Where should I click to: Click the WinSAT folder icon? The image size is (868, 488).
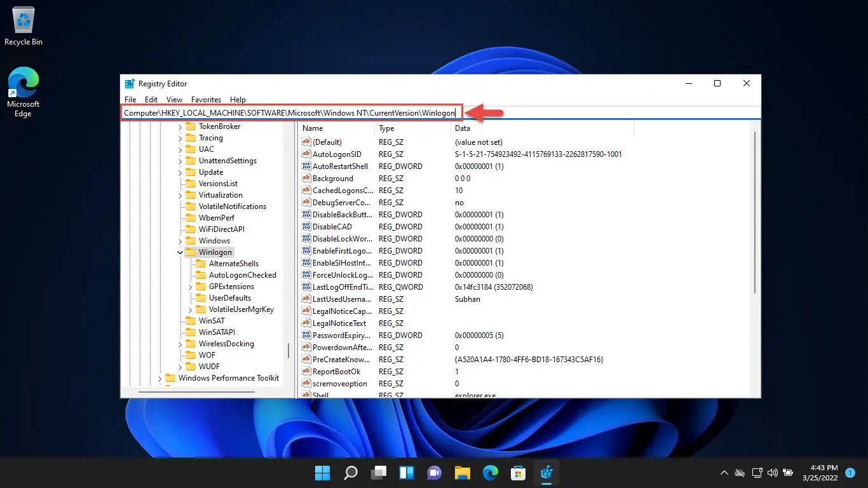point(190,321)
